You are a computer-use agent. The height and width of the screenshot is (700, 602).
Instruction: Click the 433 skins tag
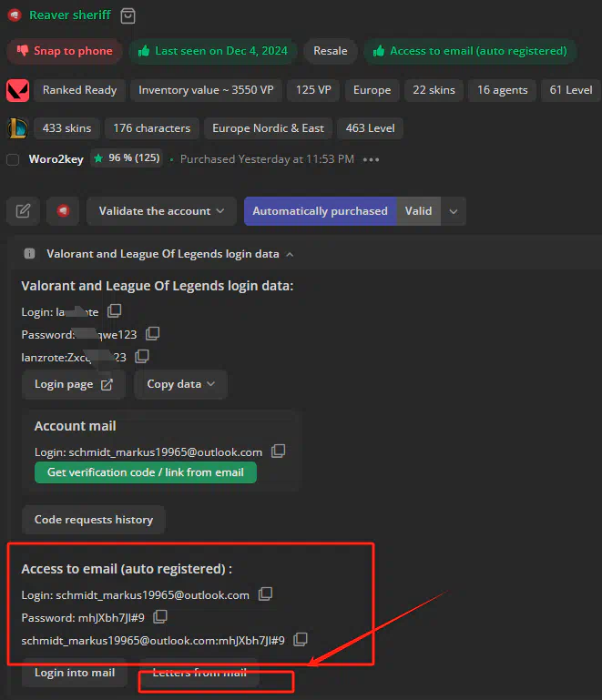(x=67, y=128)
